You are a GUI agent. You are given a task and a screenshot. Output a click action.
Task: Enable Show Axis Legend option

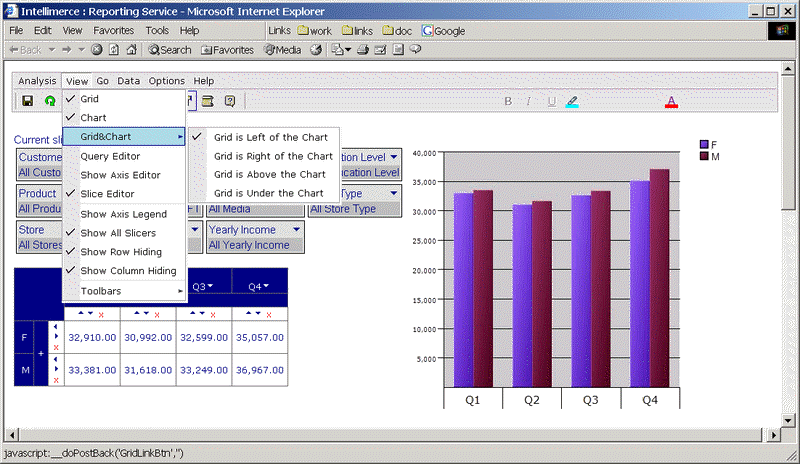(124, 214)
